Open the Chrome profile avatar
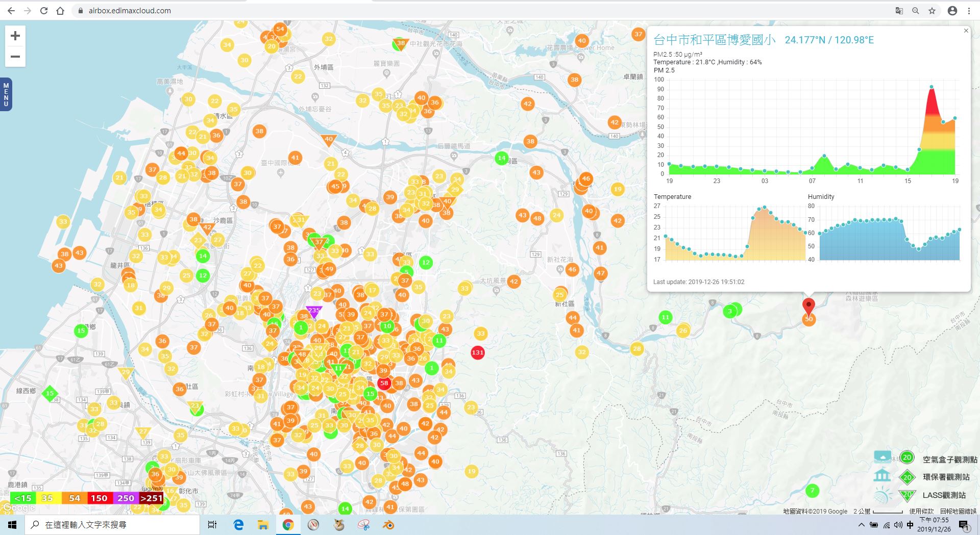 [952, 11]
